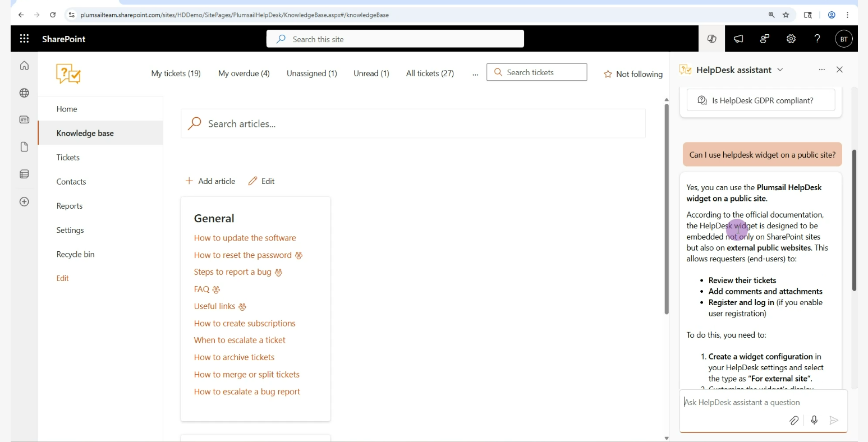
Task: Open the SharePoint home icon in left rail
Action: point(24,66)
